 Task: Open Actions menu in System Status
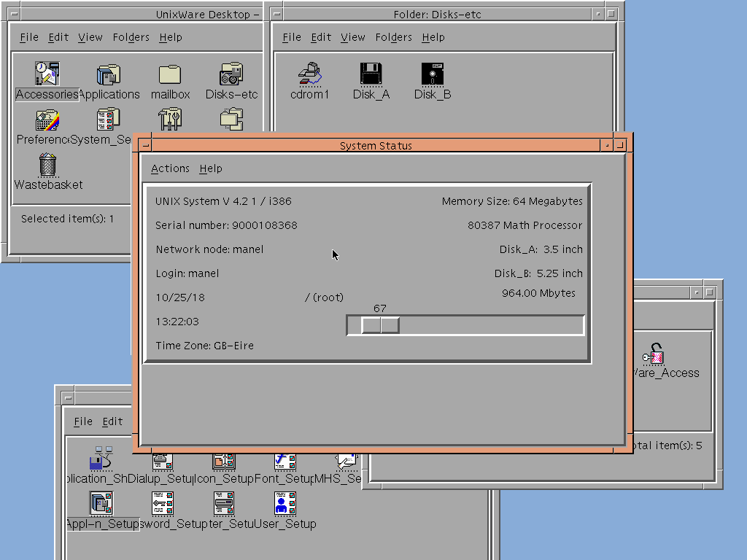[x=170, y=168]
